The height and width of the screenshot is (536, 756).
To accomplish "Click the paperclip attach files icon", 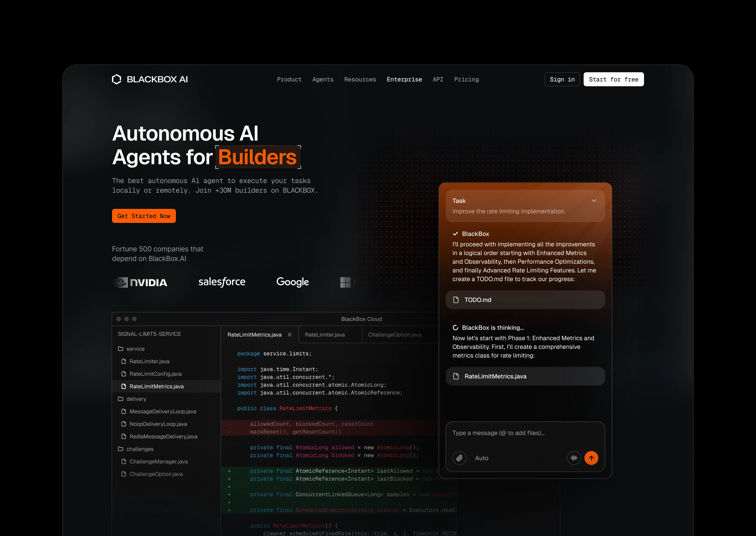I will tap(459, 458).
